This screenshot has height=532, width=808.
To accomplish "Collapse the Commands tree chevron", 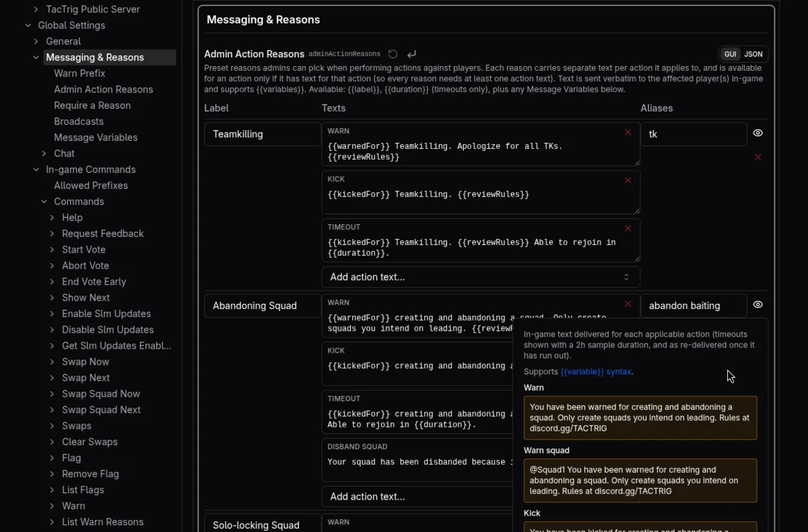I will click(44, 201).
